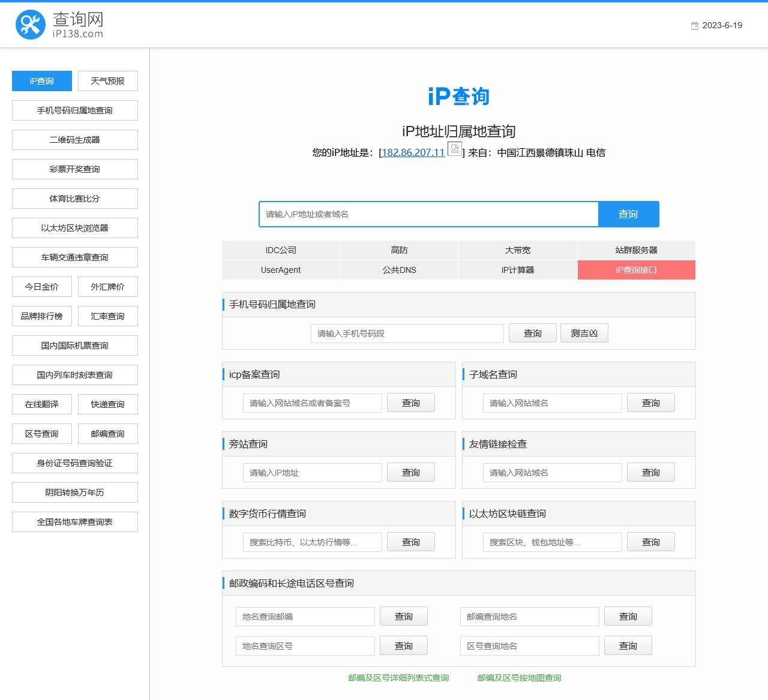Image resolution: width=768 pixels, height=700 pixels.
Task: Click the iP138 wrench logo icon
Action: [31, 25]
